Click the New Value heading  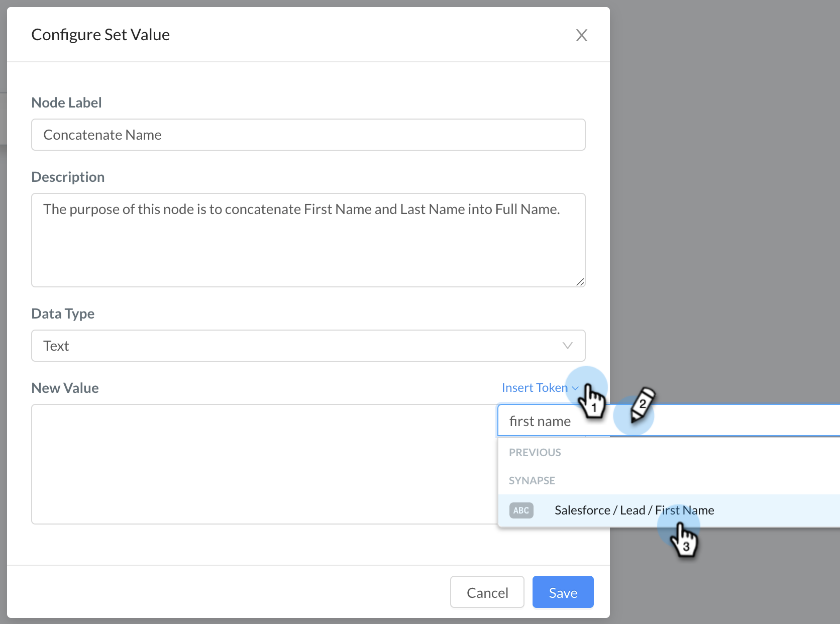(x=65, y=388)
